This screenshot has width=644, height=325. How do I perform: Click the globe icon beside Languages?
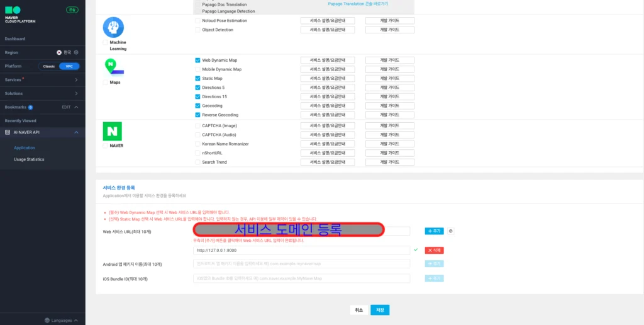(47, 320)
